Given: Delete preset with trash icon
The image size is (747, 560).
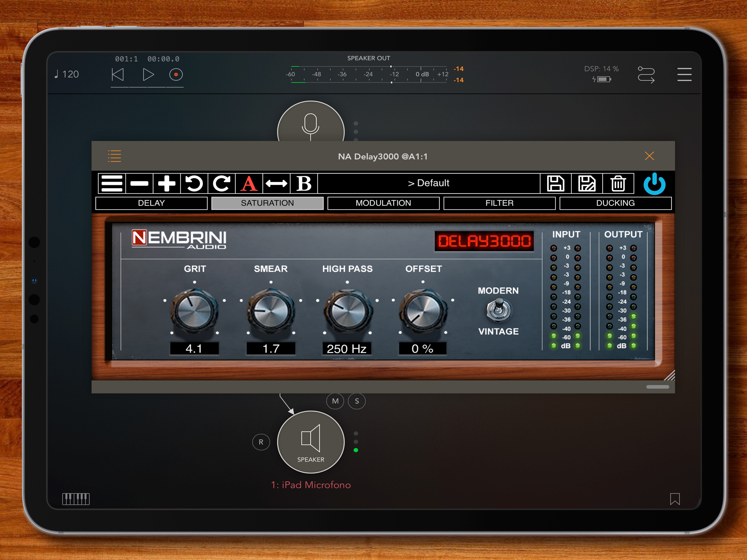Looking at the screenshot, I should point(618,183).
